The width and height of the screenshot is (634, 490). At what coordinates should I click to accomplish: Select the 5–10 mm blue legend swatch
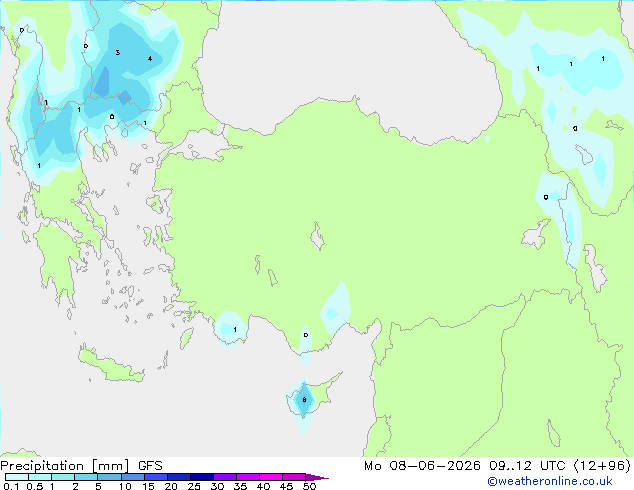point(109,477)
